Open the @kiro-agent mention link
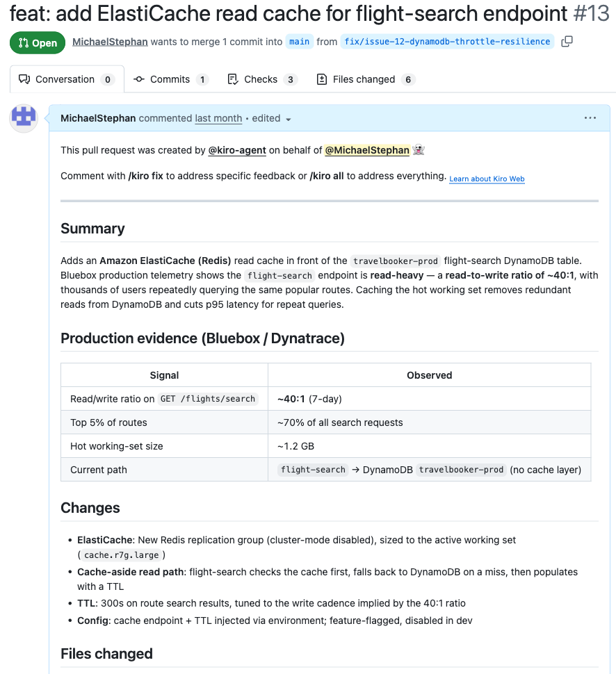 click(237, 150)
